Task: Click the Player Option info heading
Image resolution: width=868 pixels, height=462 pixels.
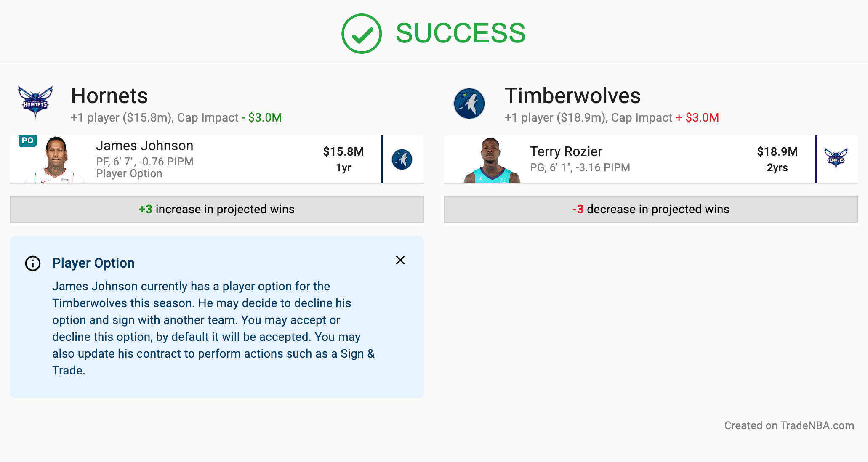Action: tap(93, 263)
